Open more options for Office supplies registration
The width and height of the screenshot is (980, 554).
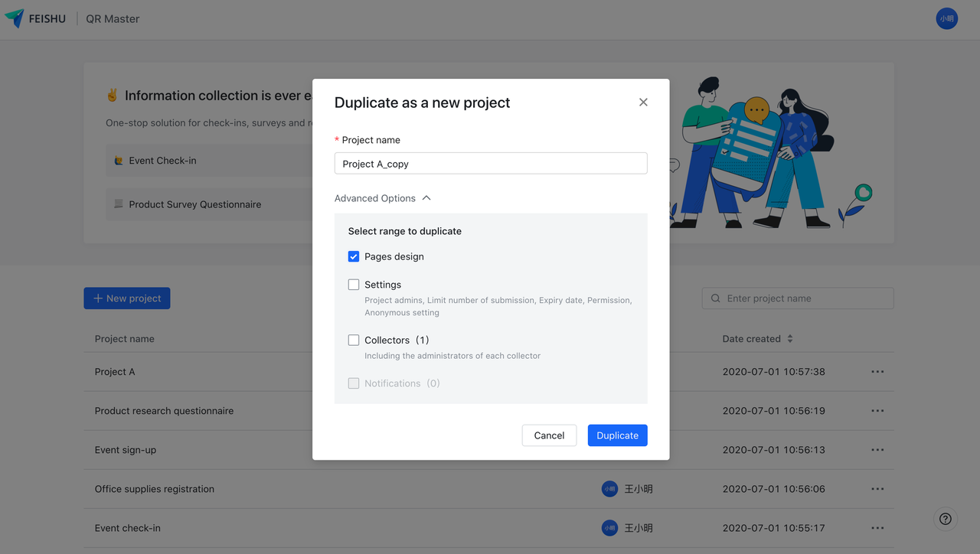click(877, 489)
